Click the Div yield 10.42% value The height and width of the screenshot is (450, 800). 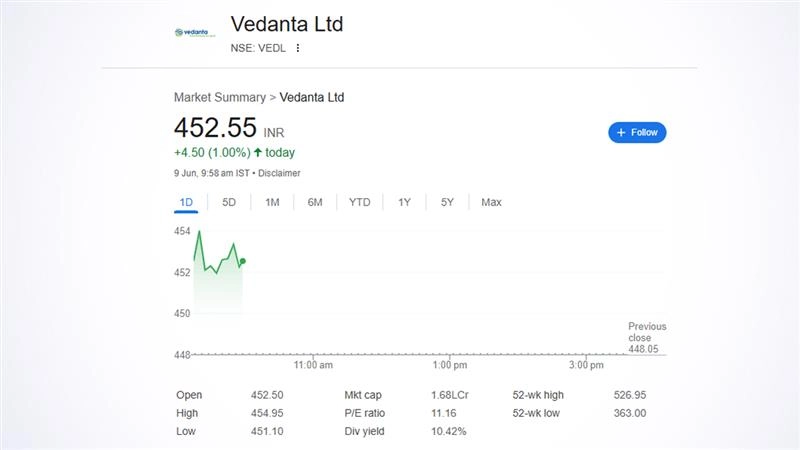[446, 431]
